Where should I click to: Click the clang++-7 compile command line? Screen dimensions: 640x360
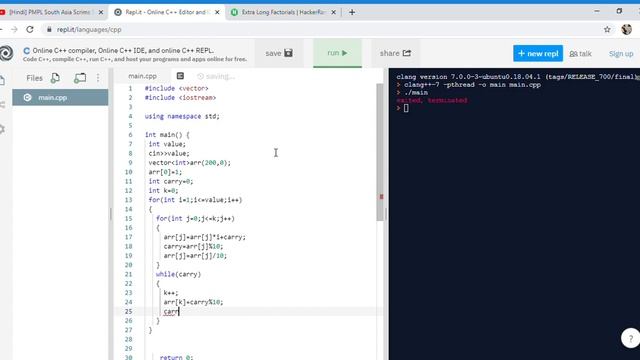[x=472, y=85]
